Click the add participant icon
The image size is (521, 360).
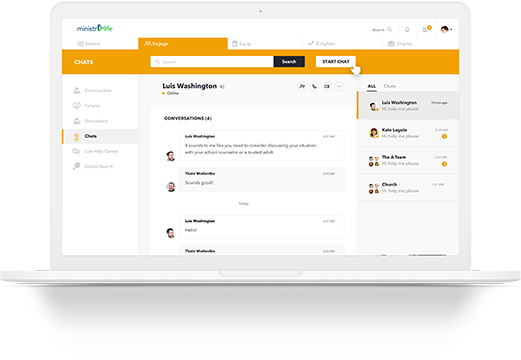coord(302,86)
